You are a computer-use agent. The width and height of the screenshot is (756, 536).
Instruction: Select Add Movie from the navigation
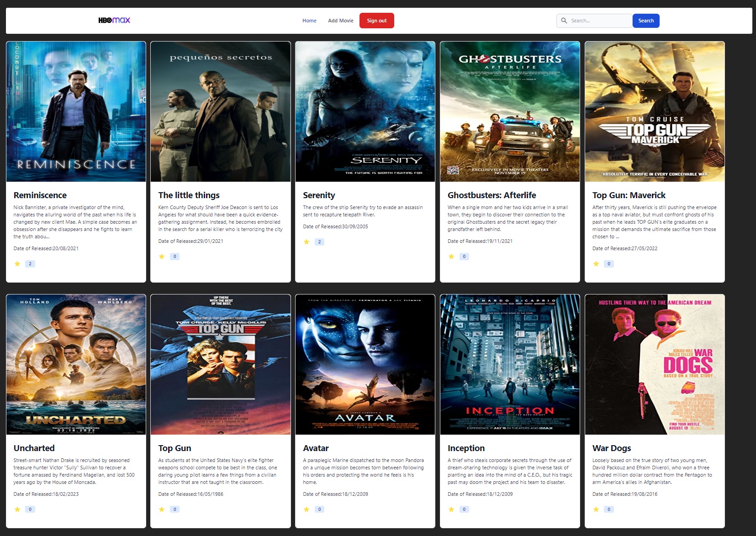click(340, 20)
